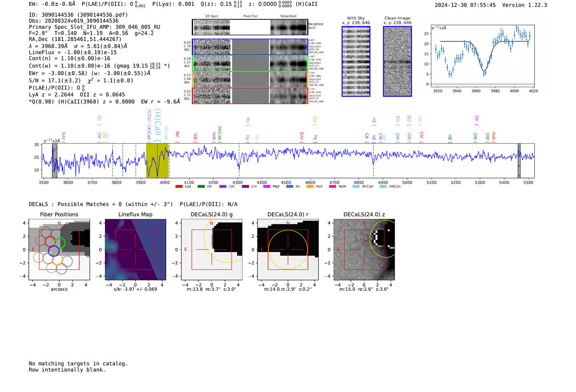This screenshot has width=576, height=392.
Task: Click the DECaLS z-band image
Action: pyautogui.click(x=364, y=249)
